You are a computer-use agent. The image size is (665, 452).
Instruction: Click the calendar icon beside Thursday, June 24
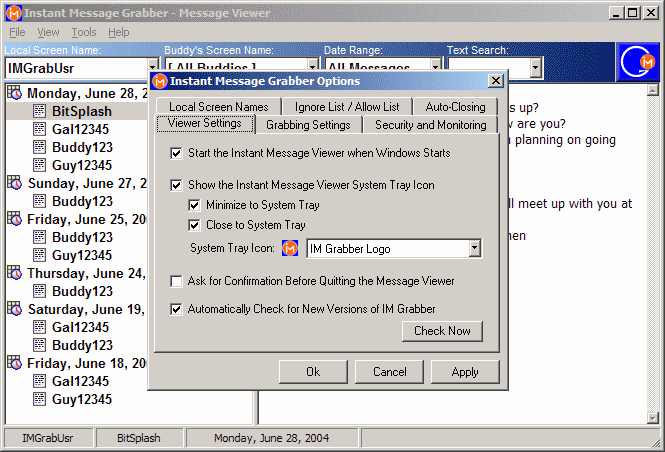coord(14,273)
